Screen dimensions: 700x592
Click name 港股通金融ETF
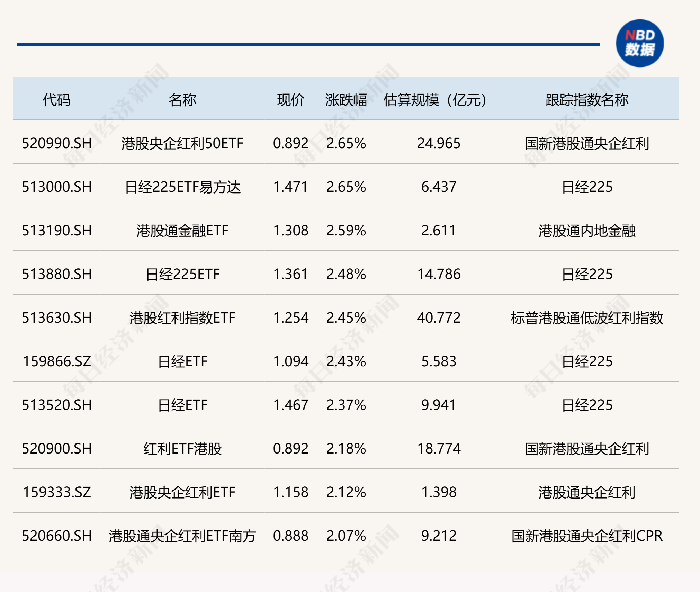182,230
